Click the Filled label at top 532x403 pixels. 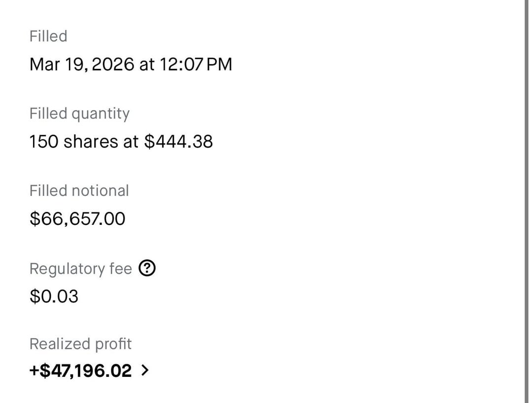(x=48, y=36)
